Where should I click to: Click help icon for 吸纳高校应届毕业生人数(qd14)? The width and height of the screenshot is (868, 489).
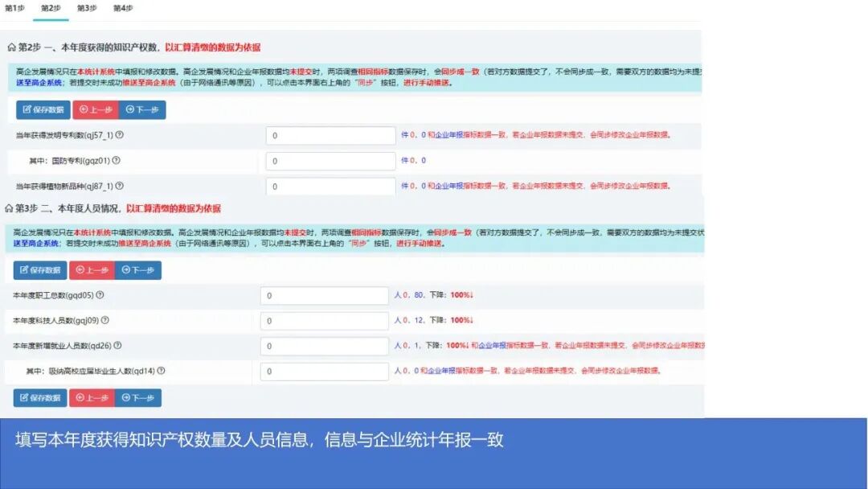click(x=160, y=369)
